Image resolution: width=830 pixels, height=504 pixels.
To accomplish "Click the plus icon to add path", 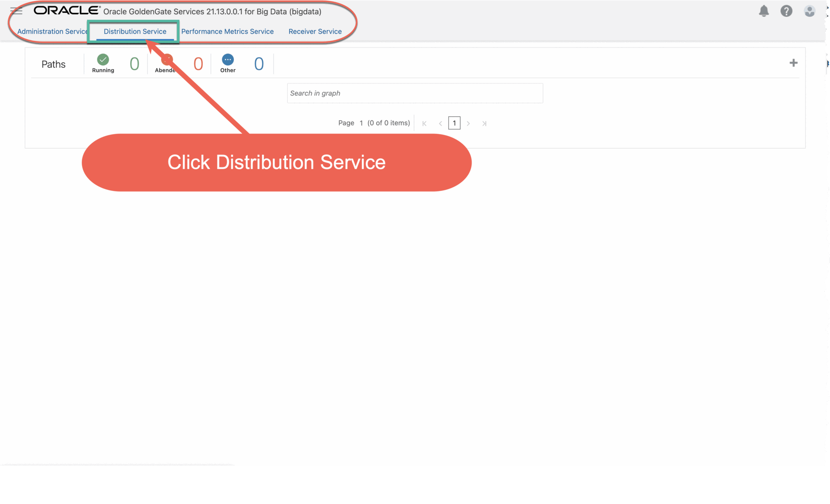I will (793, 63).
